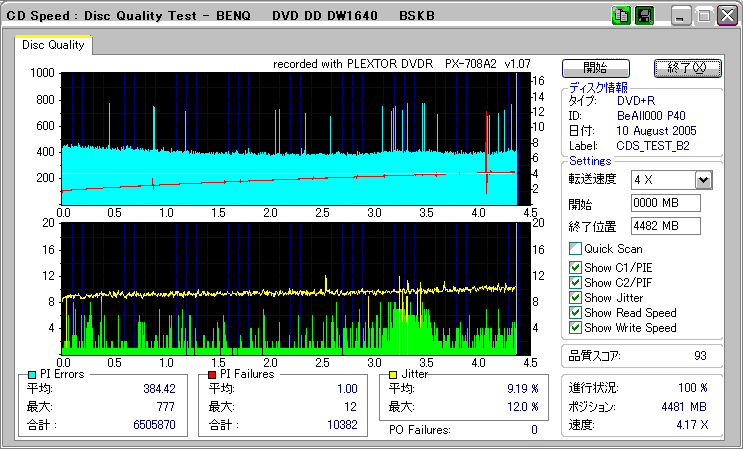Click the start position 0000 MB field
The height and width of the screenshot is (449, 743).
[665, 203]
